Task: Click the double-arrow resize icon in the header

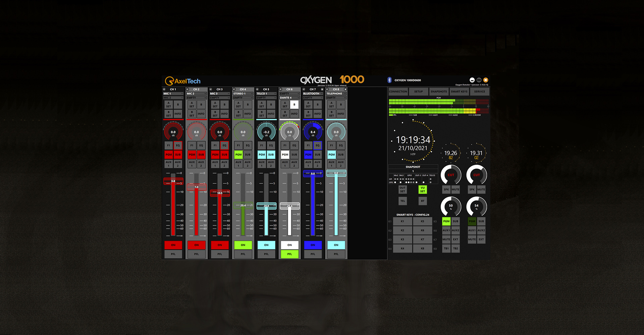Action: tap(479, 80)
